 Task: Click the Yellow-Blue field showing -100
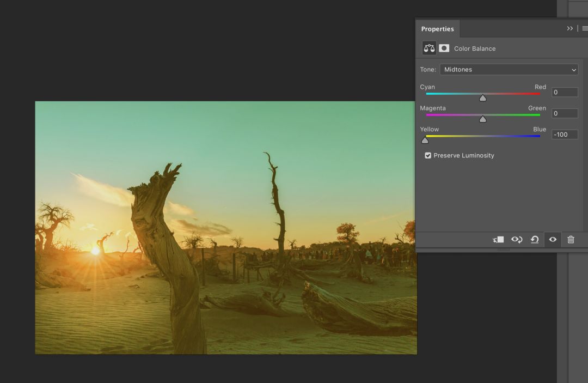click(565, 135)
